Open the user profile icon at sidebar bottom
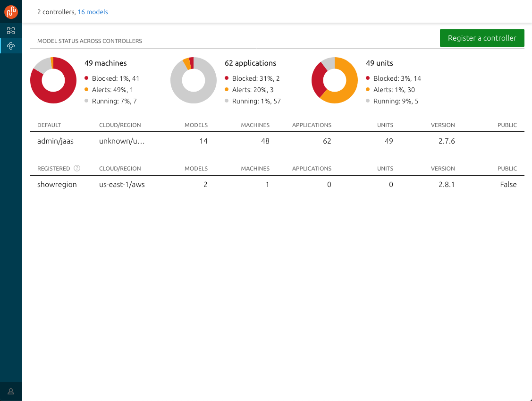Viewport: 532px width, 401px height. (11, 391)
